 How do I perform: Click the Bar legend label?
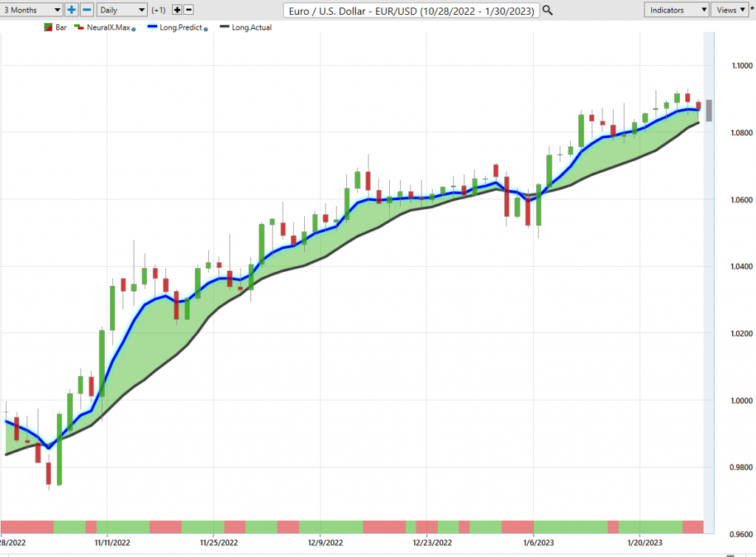(x=61, y=27)
